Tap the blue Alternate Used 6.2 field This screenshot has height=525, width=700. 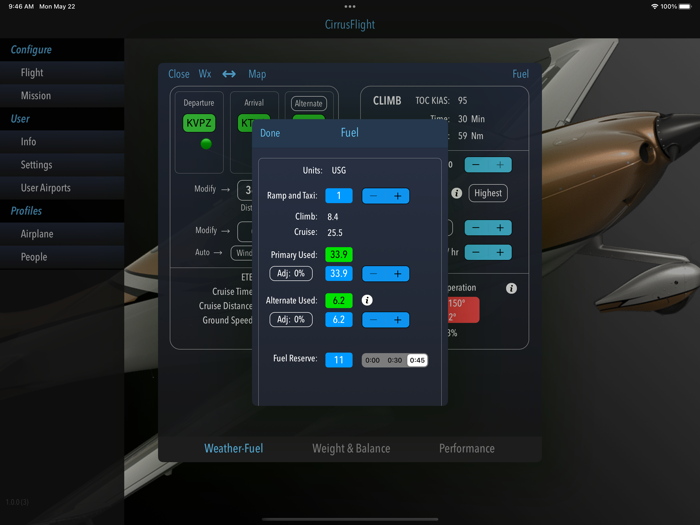[339, 320]
